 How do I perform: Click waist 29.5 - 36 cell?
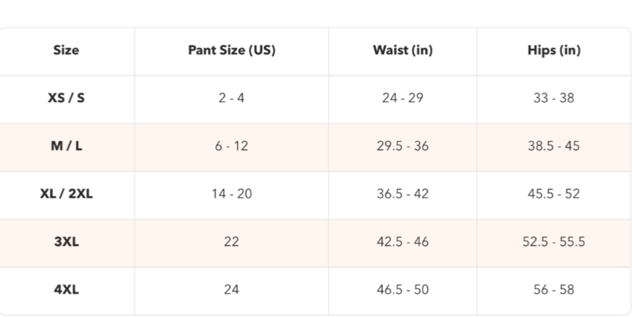tap(403, 146)
